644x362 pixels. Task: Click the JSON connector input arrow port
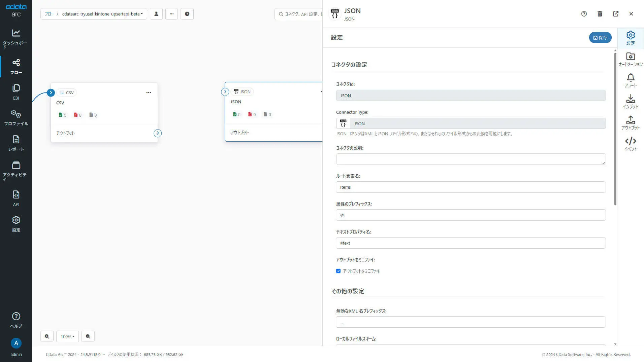coord(225,92)
